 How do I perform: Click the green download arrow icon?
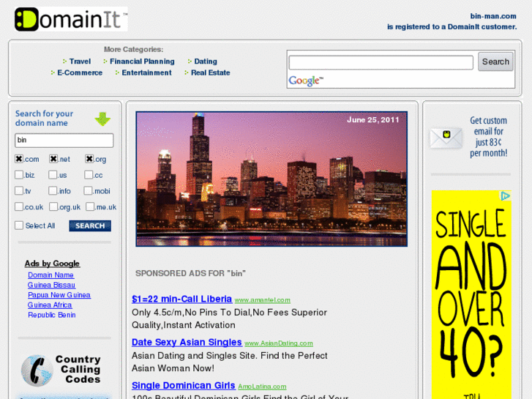102,119
